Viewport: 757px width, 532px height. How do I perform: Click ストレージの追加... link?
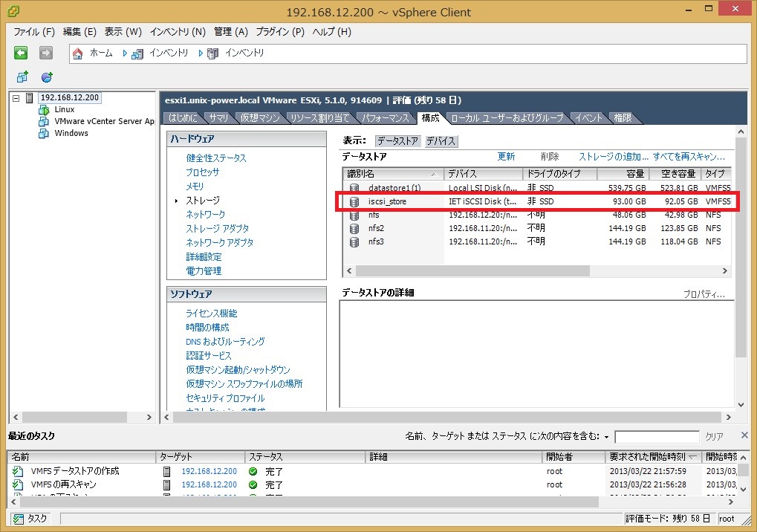pyautogui.click(x=613, y=157)
